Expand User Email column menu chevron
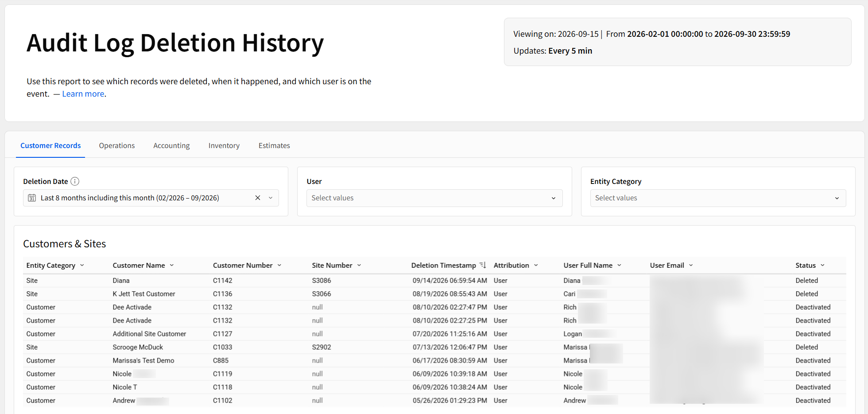This screenshot has width=868, height=414. [x=691, y=266]
